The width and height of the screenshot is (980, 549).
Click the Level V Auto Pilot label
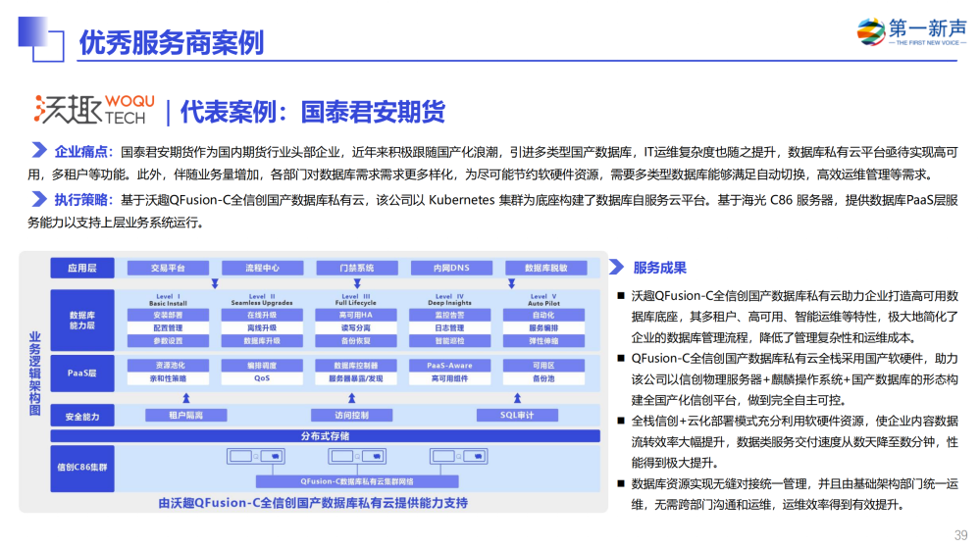tap(543, 300)
